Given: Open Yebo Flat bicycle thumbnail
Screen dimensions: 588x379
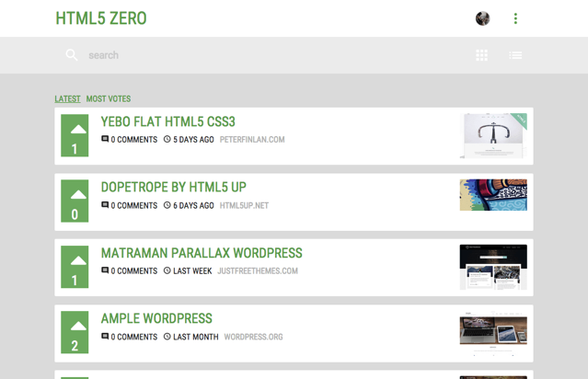Looking at the screenshot, I should point(493,136).
